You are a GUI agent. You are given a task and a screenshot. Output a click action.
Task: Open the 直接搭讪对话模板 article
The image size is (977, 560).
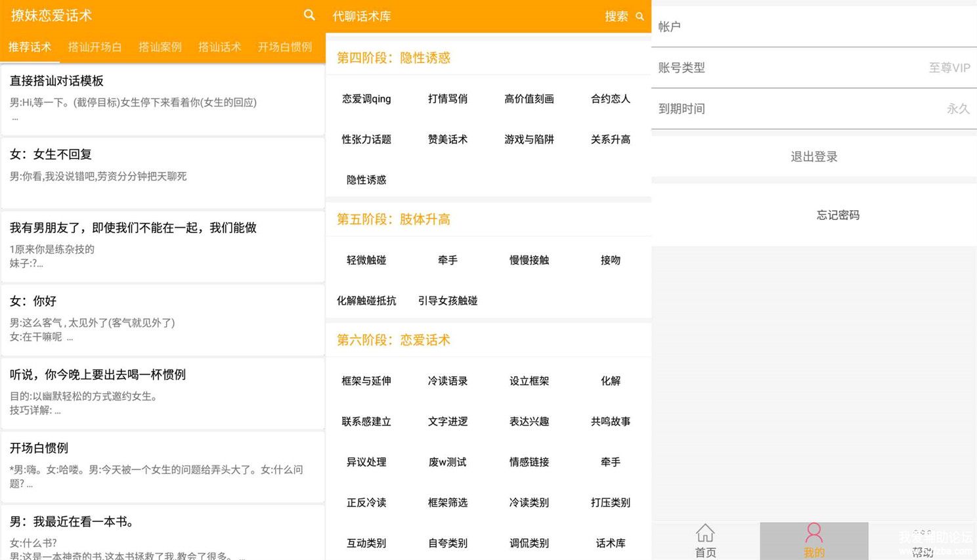click(163, 100)
